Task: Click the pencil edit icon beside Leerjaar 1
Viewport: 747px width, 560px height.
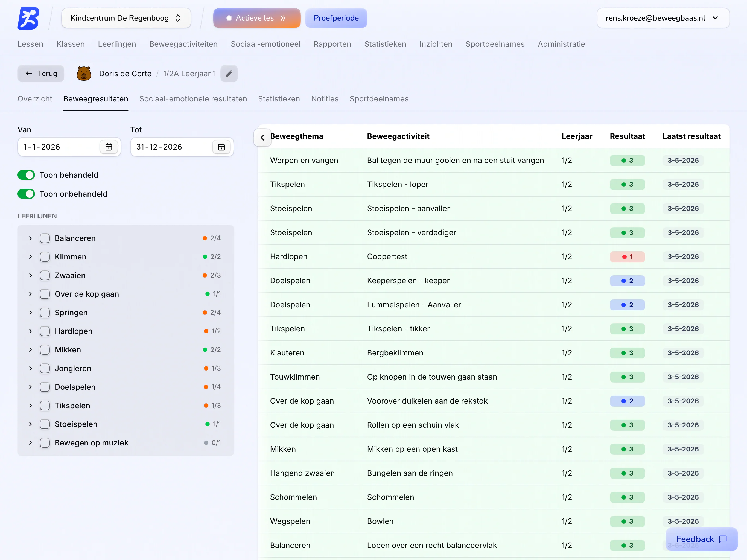Action: click(x=229, y=74)
